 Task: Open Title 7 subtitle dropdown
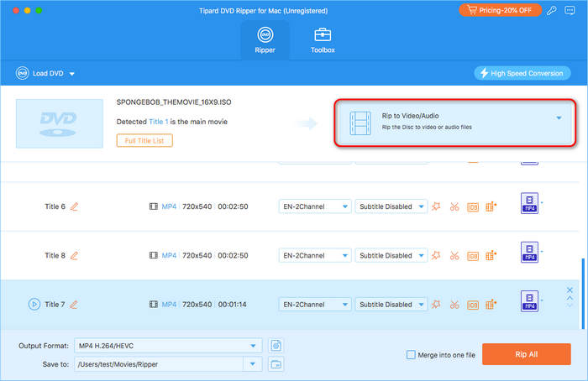pos(391,305)
